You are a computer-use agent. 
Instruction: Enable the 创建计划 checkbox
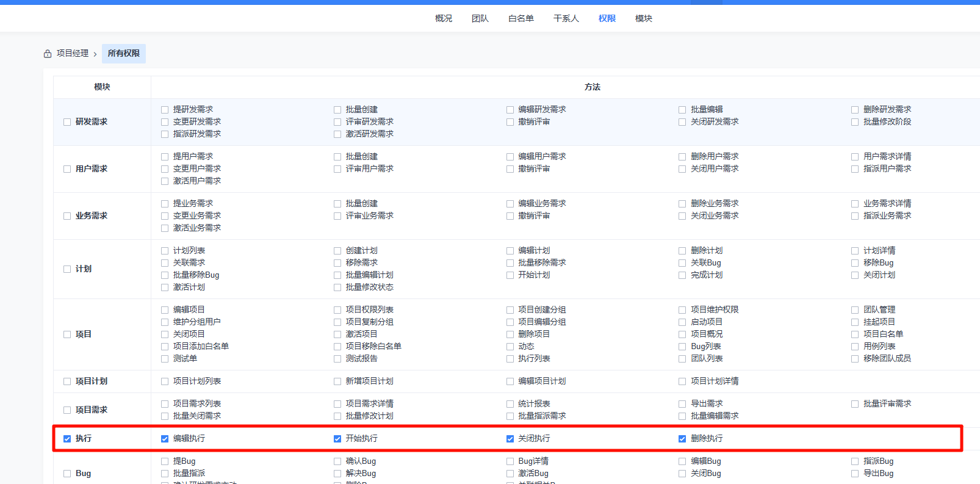coord(337,251)
